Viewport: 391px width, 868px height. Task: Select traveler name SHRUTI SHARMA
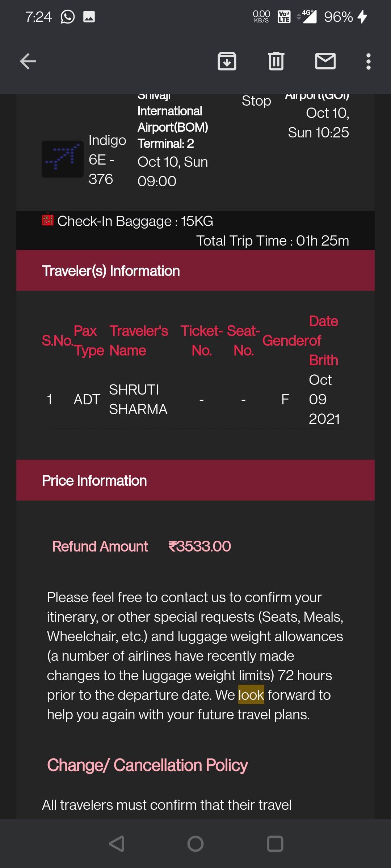tap(138, 399)
